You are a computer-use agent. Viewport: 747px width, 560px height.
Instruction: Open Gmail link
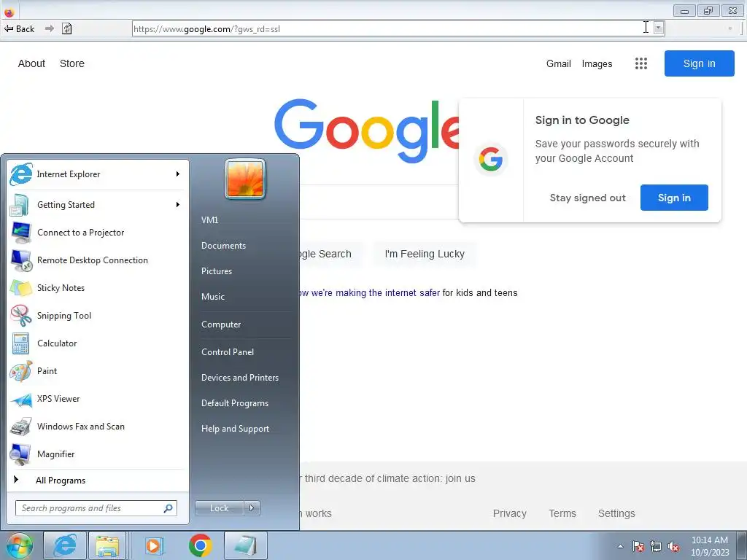coord(558,63)
